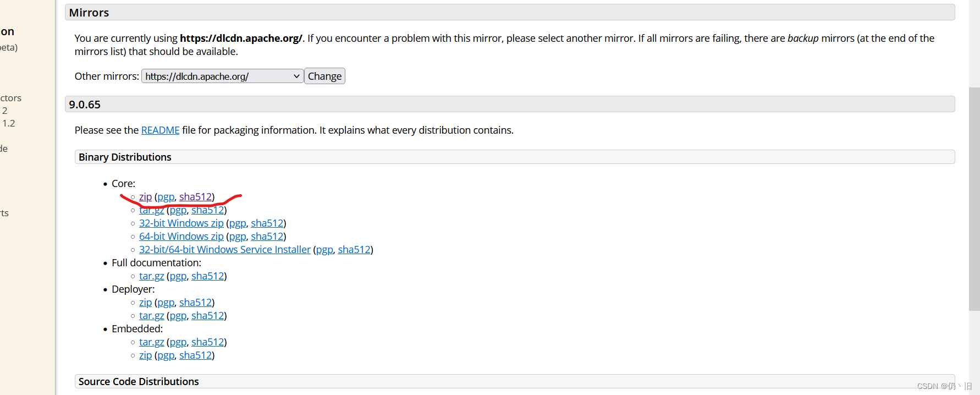Image resolution: width=980 pixels, height=395 pixels.
Task: Open pgp link for 32-bit Windows zip
Action: coord(238,223)
